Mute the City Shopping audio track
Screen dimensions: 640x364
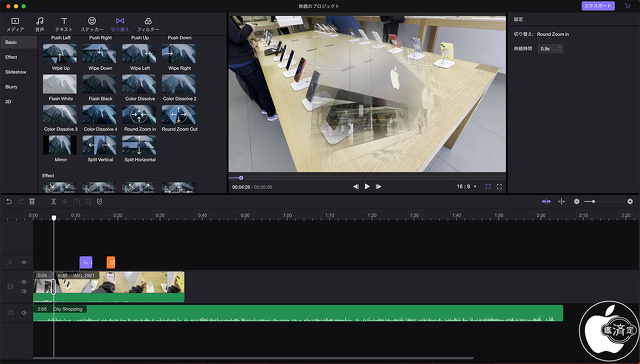(24, 313)
